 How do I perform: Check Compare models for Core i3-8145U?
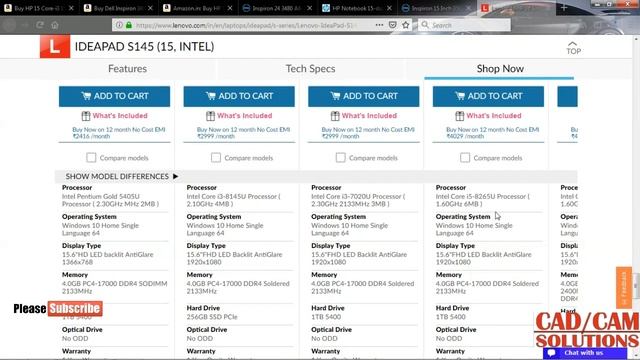coord(216,158)
